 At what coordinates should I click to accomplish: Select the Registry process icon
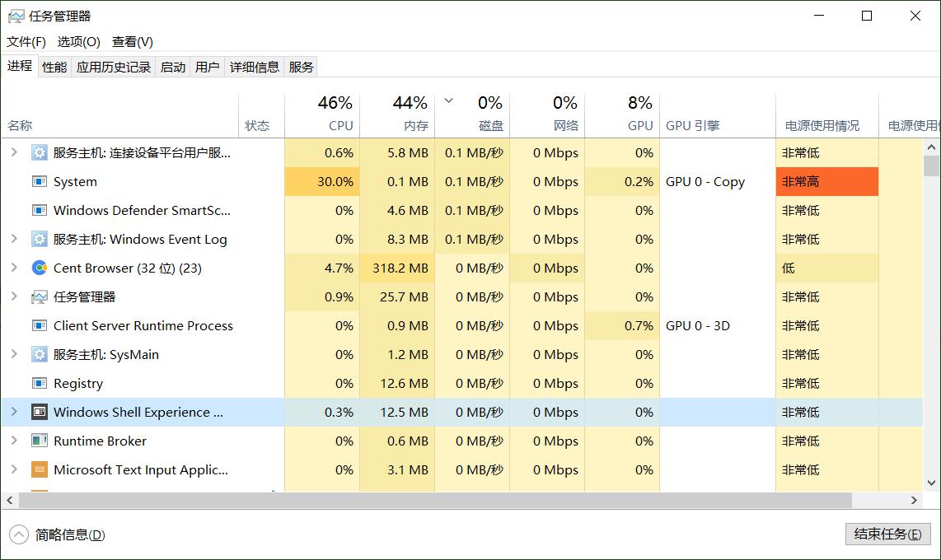[x=40, y=383]
